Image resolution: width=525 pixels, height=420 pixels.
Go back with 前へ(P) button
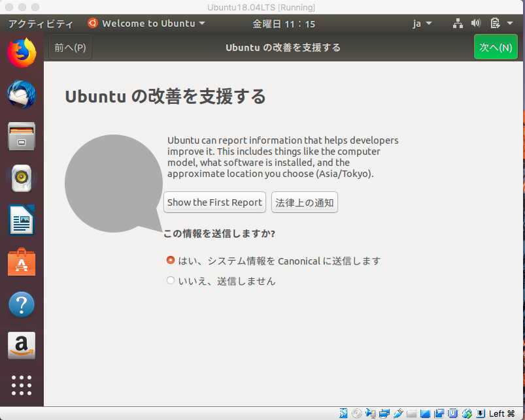[x=71, y=47]
